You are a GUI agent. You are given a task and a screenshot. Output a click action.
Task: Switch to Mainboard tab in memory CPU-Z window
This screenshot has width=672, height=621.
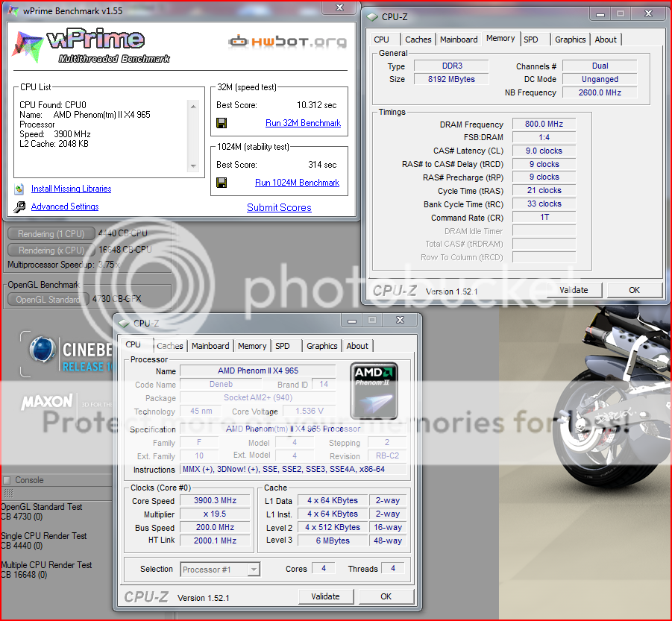coord(459,40)
